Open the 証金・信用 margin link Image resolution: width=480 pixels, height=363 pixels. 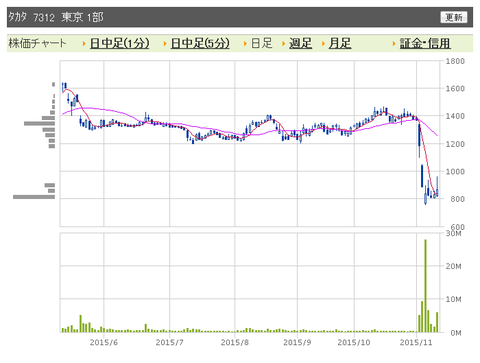pos(425,43)
